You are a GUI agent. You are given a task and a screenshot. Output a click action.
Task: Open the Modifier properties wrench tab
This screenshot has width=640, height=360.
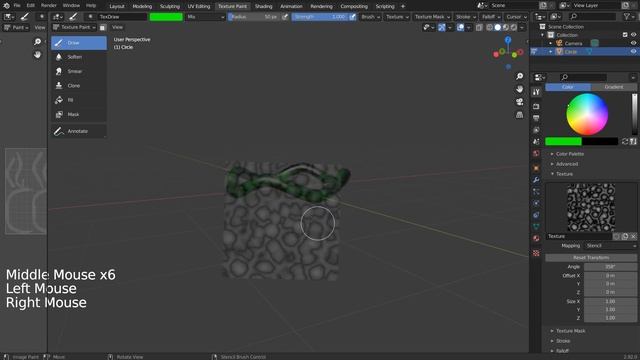536,180
